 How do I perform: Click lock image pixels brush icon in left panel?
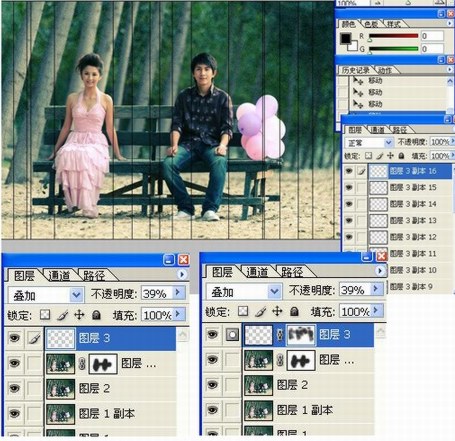point(62,314)
